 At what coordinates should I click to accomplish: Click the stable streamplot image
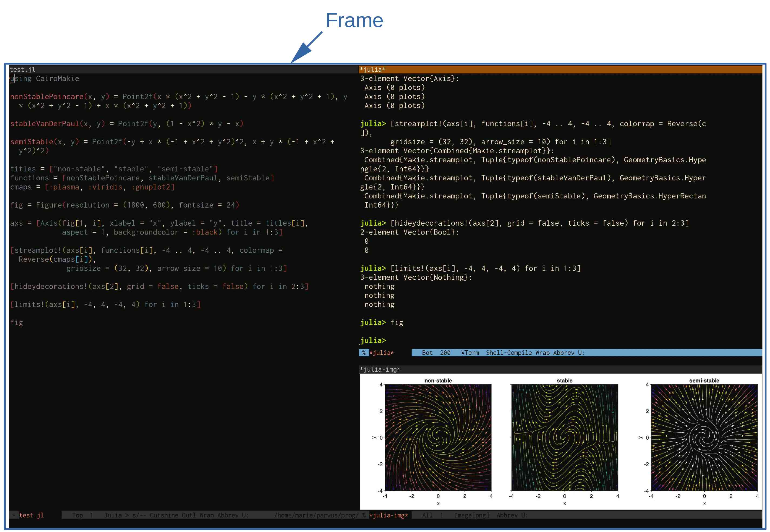564,437
